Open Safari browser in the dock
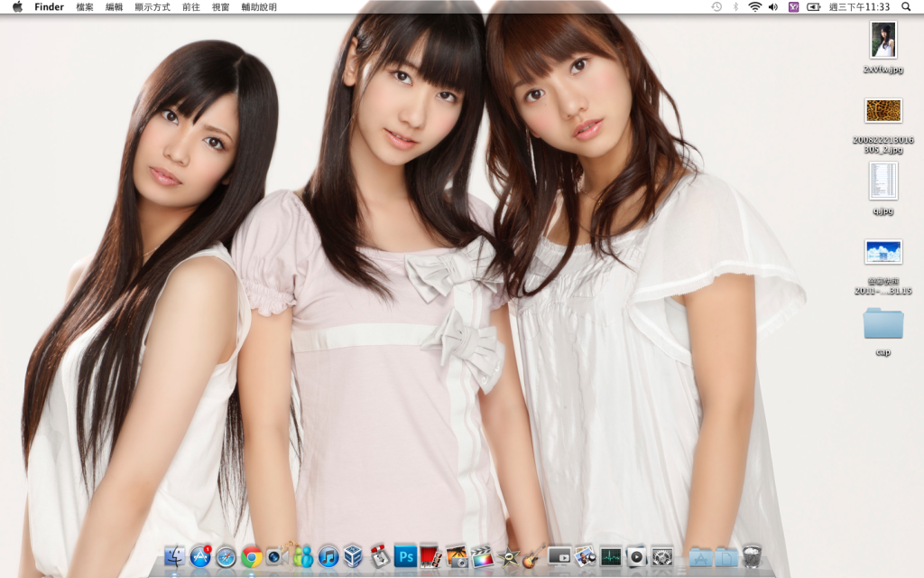Viewport: 924px width, 578px height. click(x=226, y=556)
